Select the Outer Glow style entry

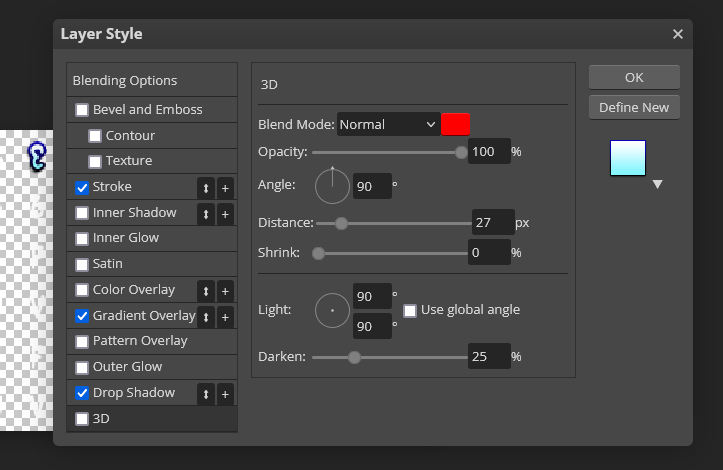coord(127,367)
